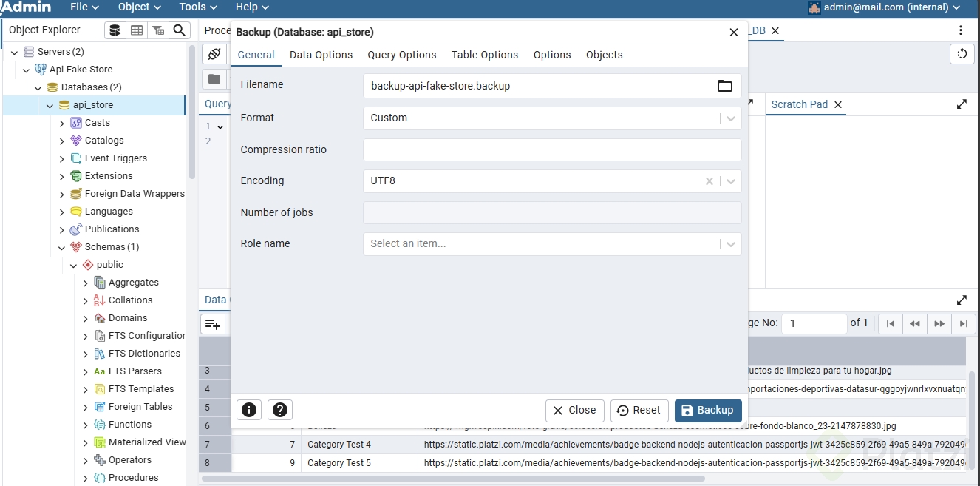Click the help question mark icon
Screen dimensions: 980x486
pos(280,410)
